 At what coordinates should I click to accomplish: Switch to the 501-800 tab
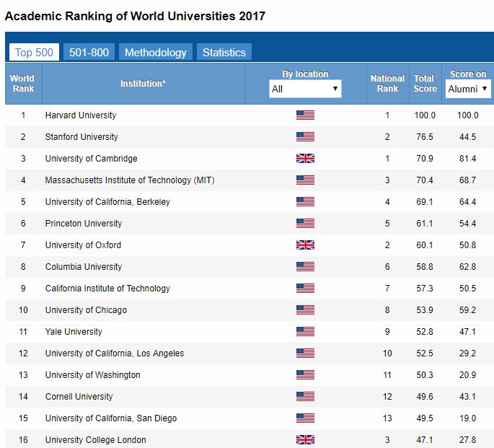click(x=89, y=52)
